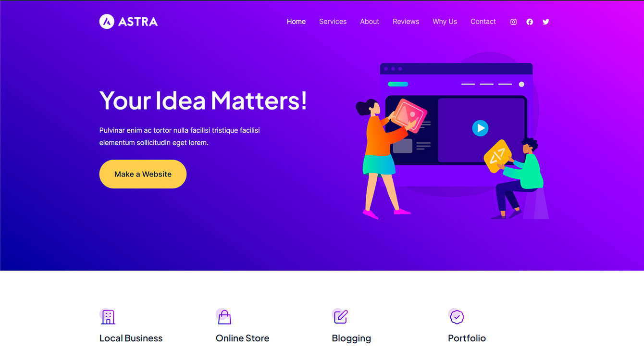This screenshot has height=349, width=644.
Task: Click the code tag tile in illustration
Action: (x=497, y=156)
